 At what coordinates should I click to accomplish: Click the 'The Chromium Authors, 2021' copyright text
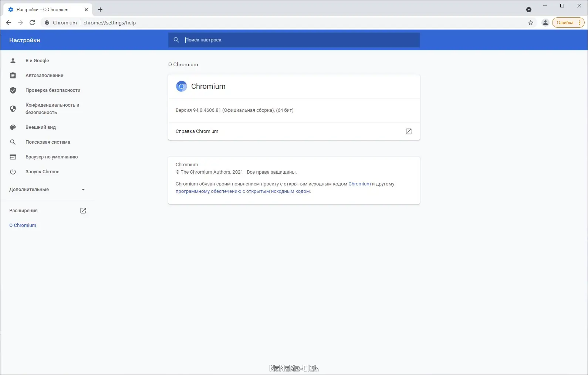[212, 172]
